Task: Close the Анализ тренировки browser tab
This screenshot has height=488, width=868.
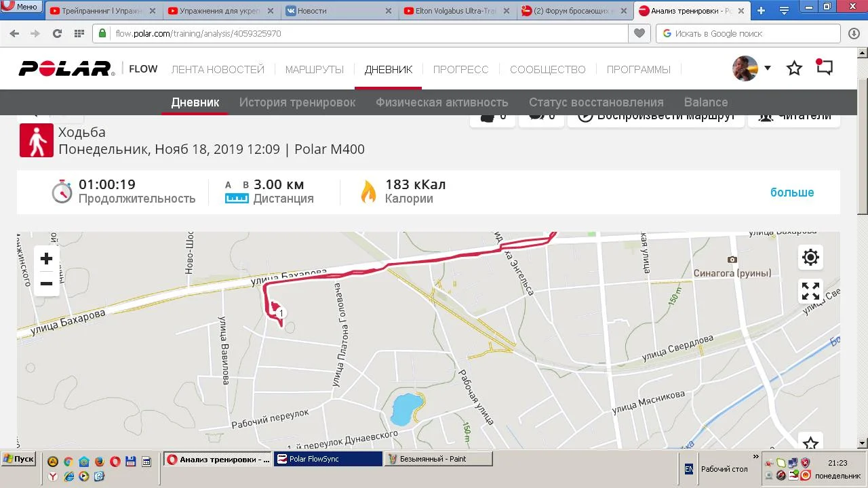Action: [741, 11]
